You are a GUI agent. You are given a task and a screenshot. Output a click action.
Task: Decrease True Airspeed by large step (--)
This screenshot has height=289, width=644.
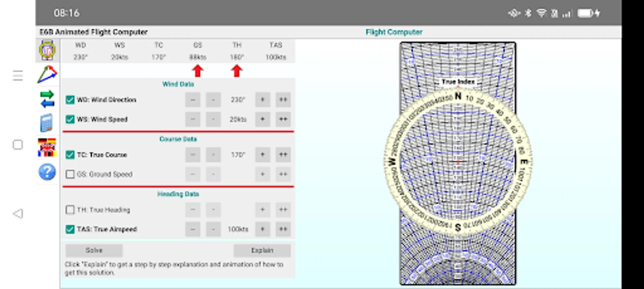193,229
